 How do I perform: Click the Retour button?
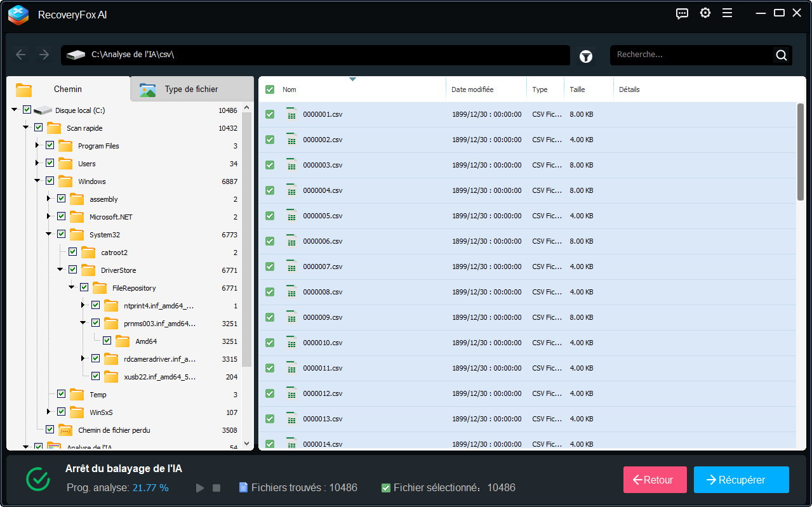pos(655,480)
